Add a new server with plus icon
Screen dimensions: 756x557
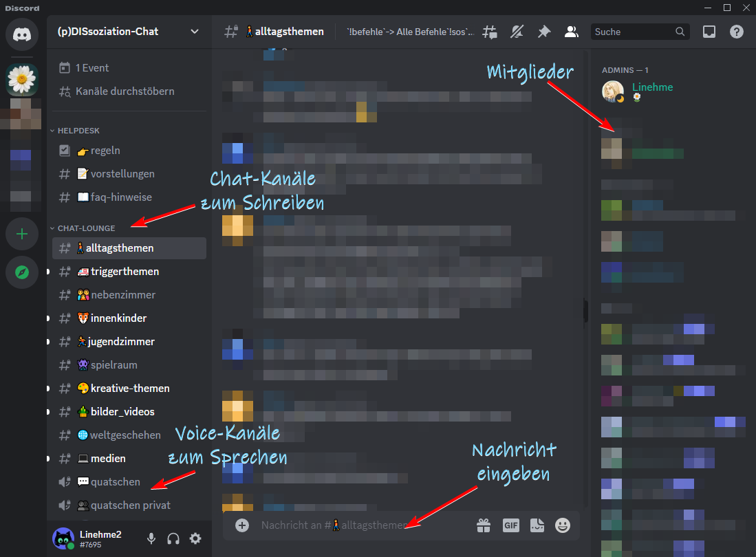[x=22, y=234]
